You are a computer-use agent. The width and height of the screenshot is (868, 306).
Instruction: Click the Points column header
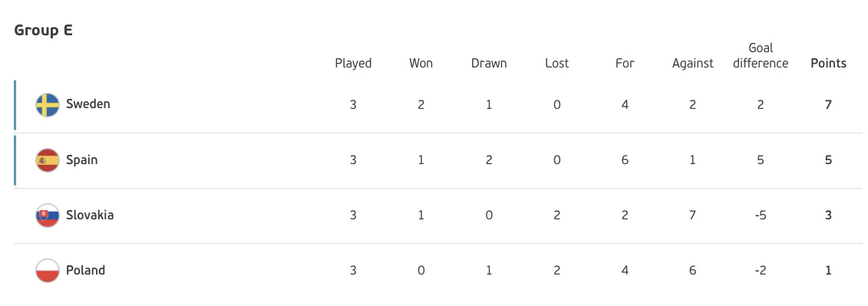828,64
